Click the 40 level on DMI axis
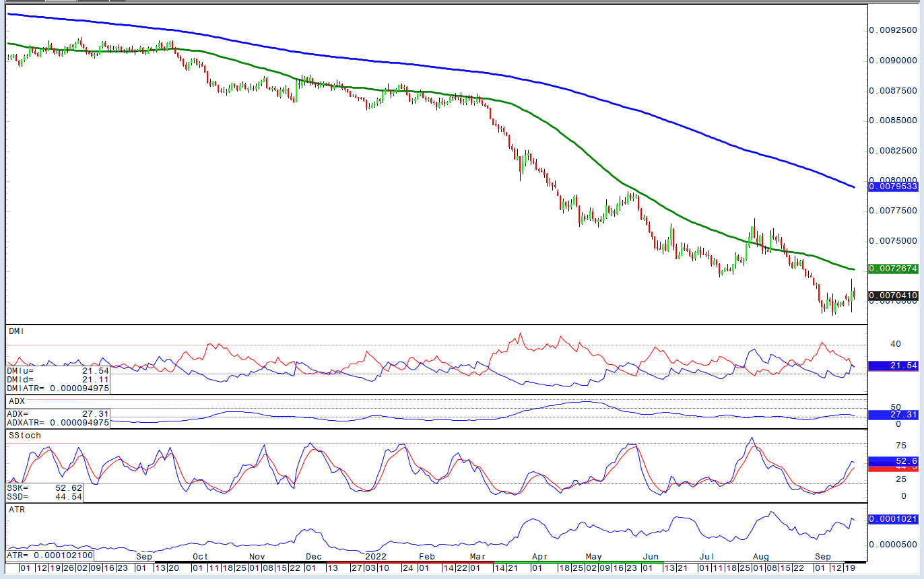The width and height of the screenshot is (924, 579). pyautogui.click(x=896, y=344)
